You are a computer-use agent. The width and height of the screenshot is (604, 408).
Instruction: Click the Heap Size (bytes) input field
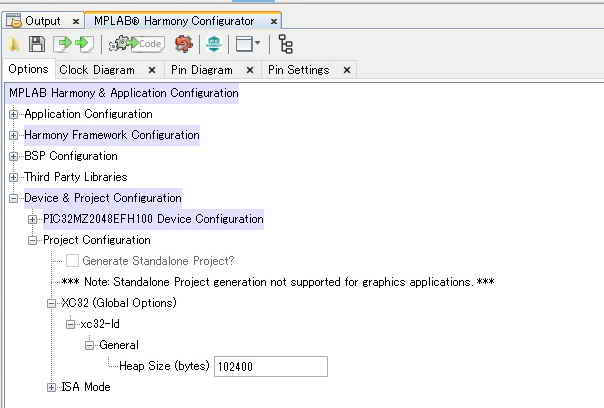[x=271, y=366]
